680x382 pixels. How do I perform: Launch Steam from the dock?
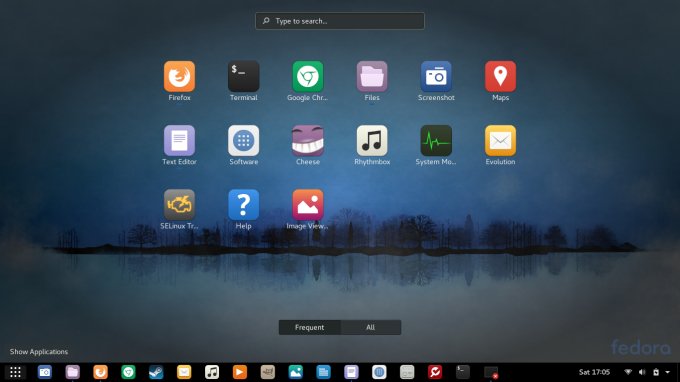coord(156,372)
